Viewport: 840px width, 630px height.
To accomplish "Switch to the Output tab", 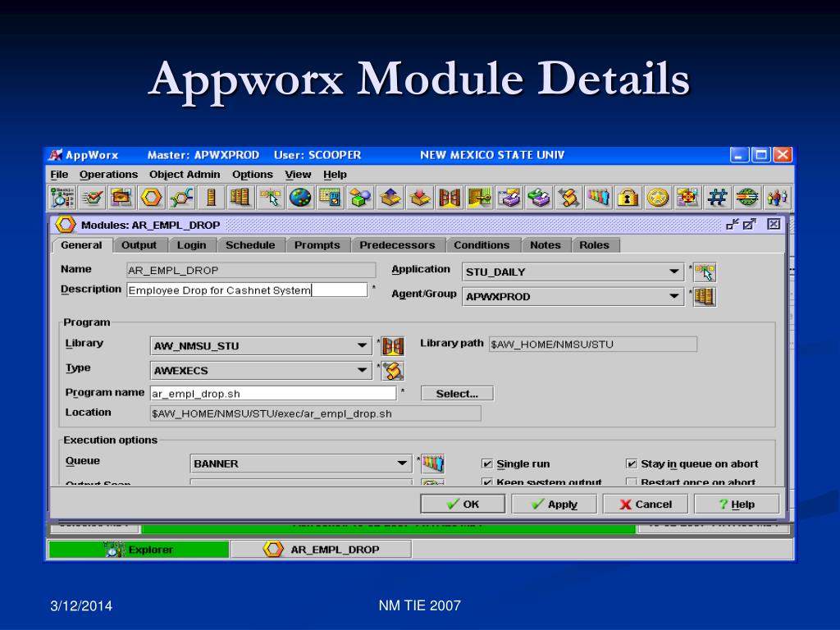I will (x=139, y=245).
